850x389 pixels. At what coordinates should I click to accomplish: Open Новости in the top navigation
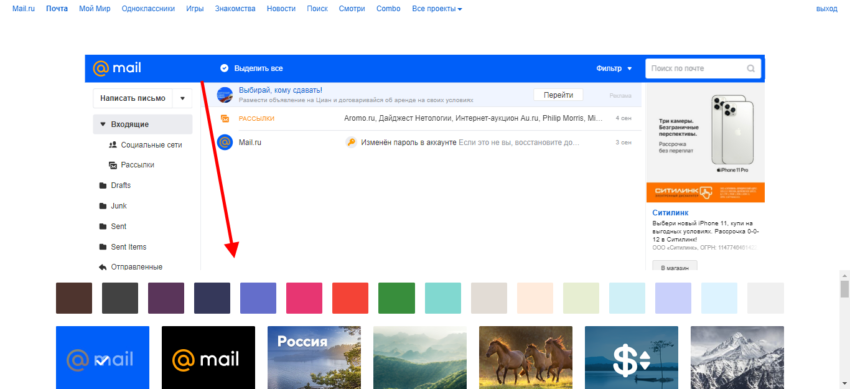[x=281, y=9]
